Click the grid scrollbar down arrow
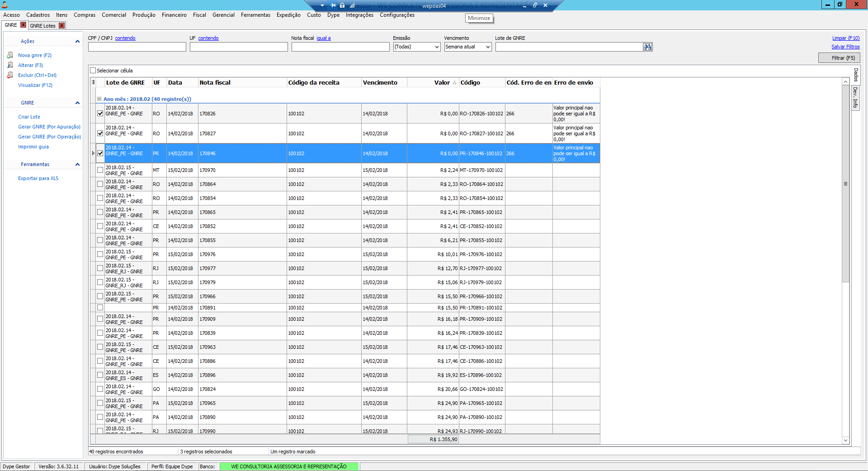Screen dimensions: 868x471 [845, 440]
